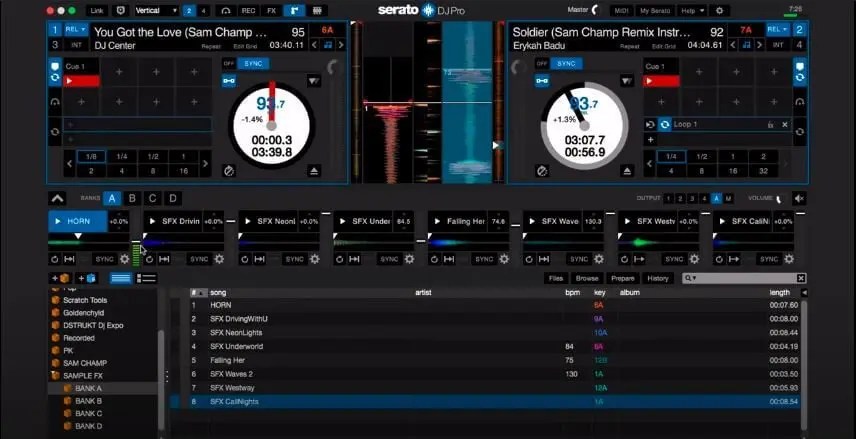Lock Loop 1 on deck 2
The height and width of the screenshot is (439, 856).
[x=770, y=125]
